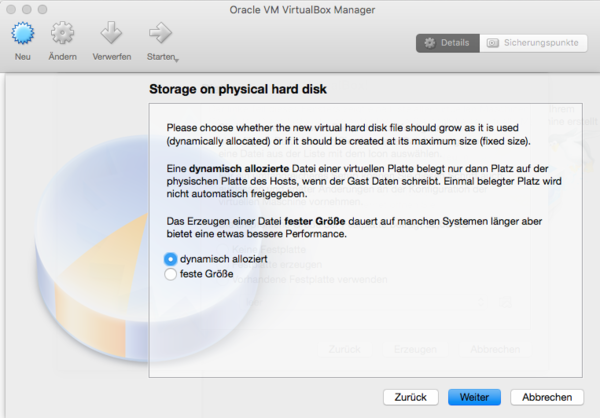
Task: Click the "Storage on physical hard disk" heading
Action: (x=238, y=90)
